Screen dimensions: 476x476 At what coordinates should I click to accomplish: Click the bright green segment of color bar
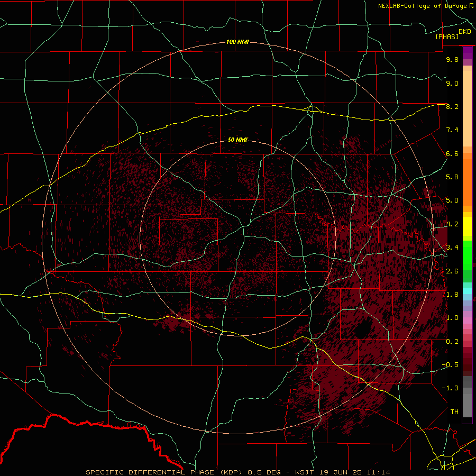pos(467,255)
